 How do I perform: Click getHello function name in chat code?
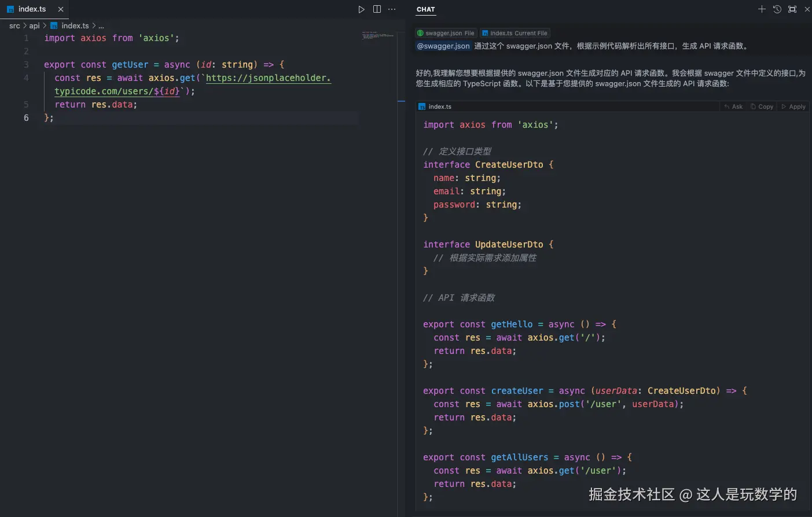coord(512,324)
